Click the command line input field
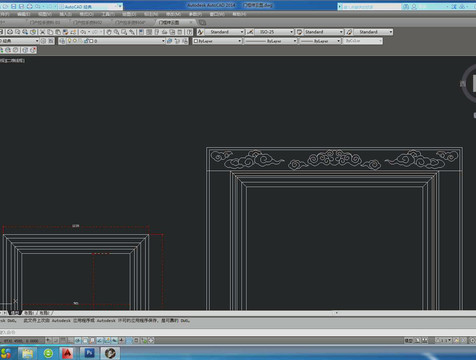 point(238,332)
